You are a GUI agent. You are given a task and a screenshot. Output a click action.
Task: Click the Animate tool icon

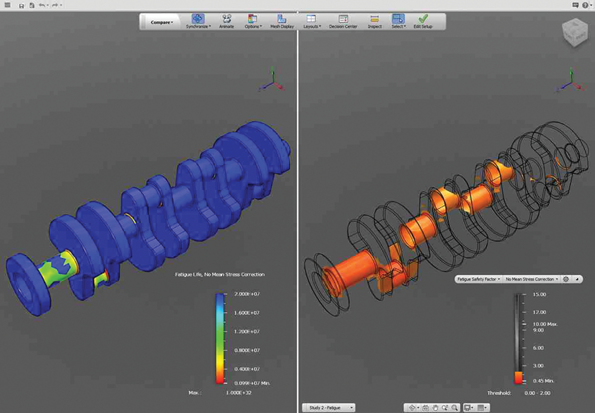[227, 19]
